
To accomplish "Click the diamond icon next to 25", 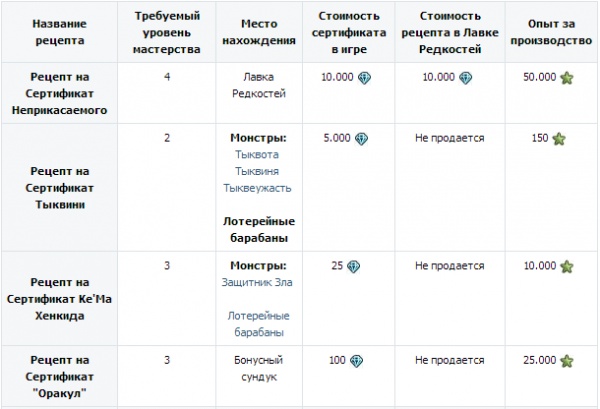I will pyautogui.click(x=353, y=266).
